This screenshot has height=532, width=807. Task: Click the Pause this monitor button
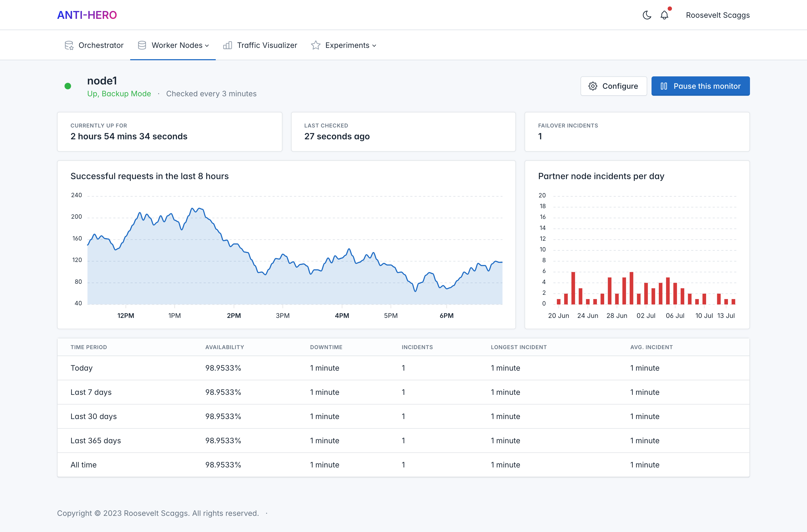pyautogui.click(x=700, y=86)
